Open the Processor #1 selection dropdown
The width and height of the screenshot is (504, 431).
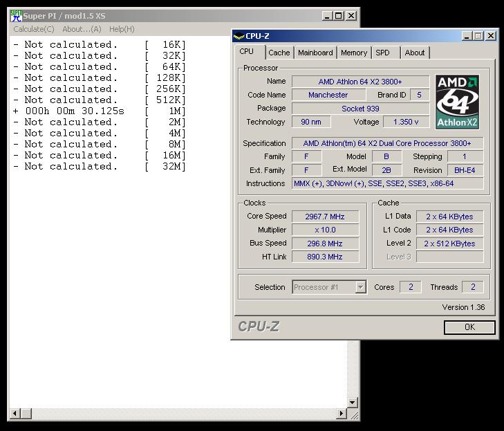coord(329,287)
